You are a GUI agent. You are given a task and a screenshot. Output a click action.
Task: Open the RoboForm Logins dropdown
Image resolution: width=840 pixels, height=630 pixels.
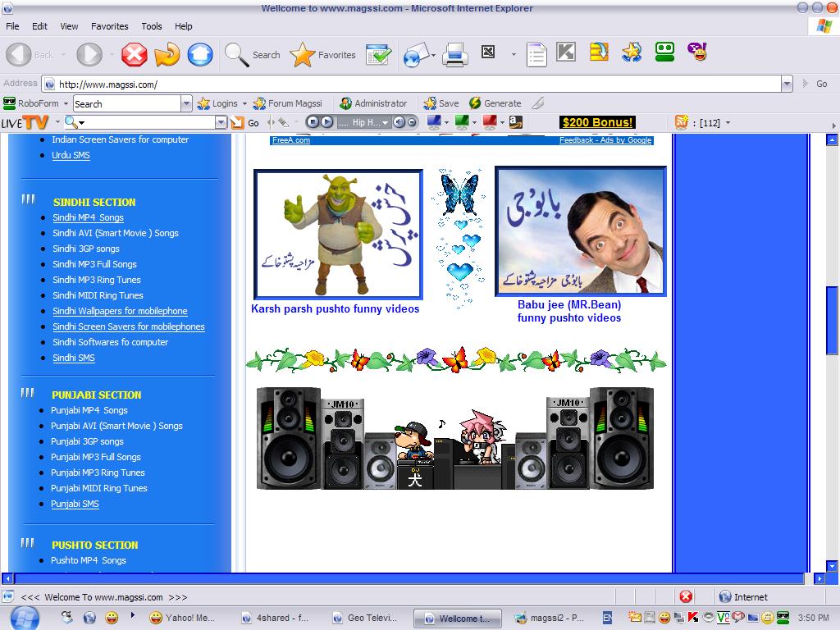[221, 103]
